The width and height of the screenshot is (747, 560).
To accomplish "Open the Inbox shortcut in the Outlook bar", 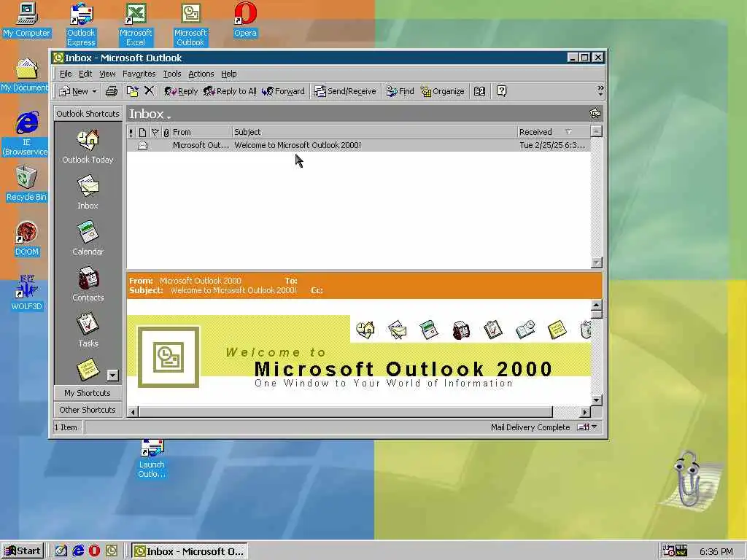I will point(88,192).
